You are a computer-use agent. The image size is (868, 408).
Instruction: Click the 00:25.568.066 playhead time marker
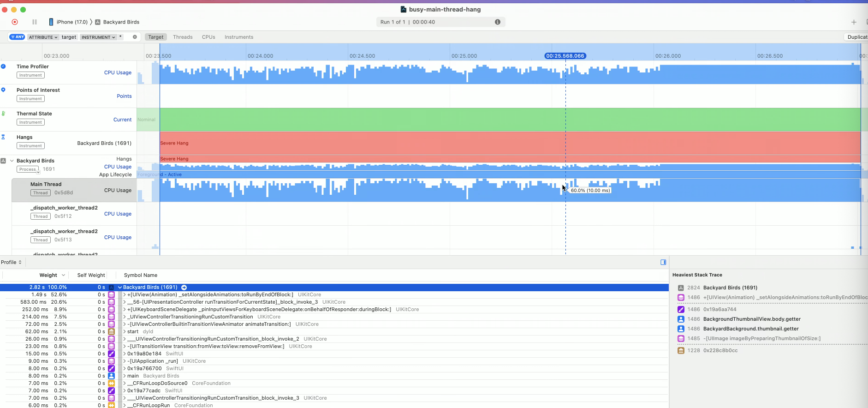pos(565,56)
